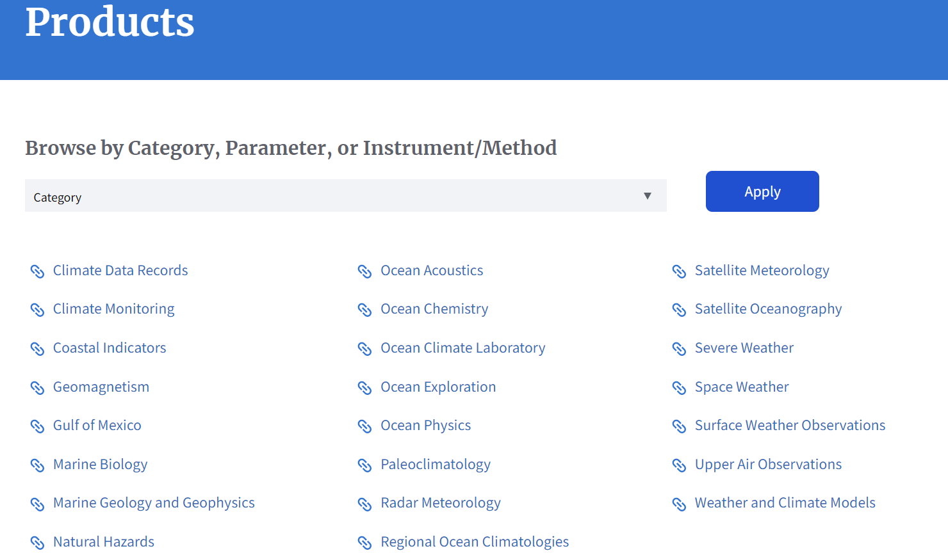Open the Climate Monitoring link

pyautogui.click(x=113, y=309)
